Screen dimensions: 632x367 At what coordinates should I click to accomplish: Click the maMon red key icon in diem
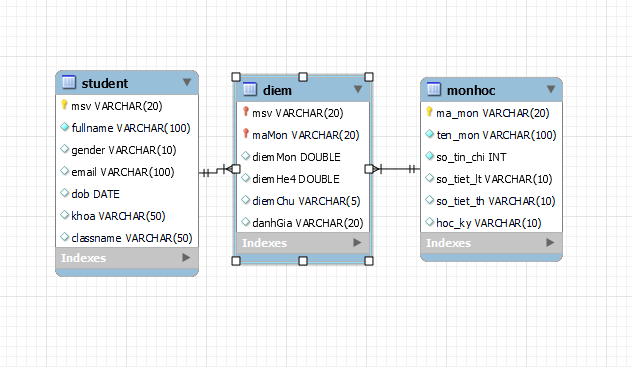coord(246,134)
